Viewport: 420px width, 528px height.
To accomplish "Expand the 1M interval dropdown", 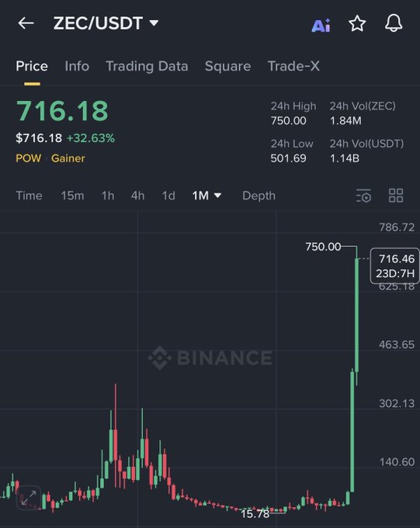I will point(207,196).
